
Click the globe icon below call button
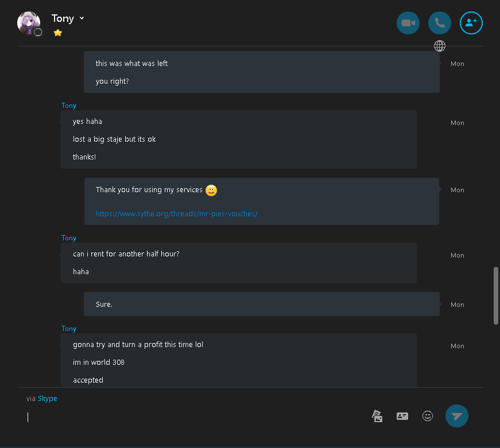439,46
